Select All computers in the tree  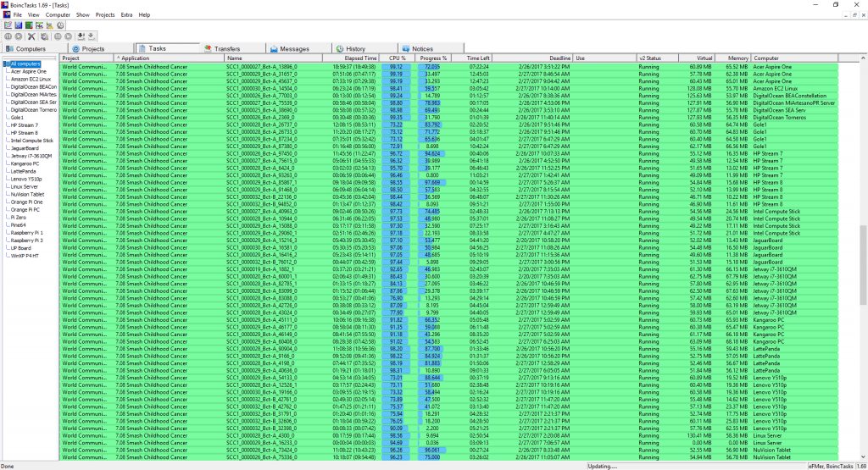pos(25,64)
